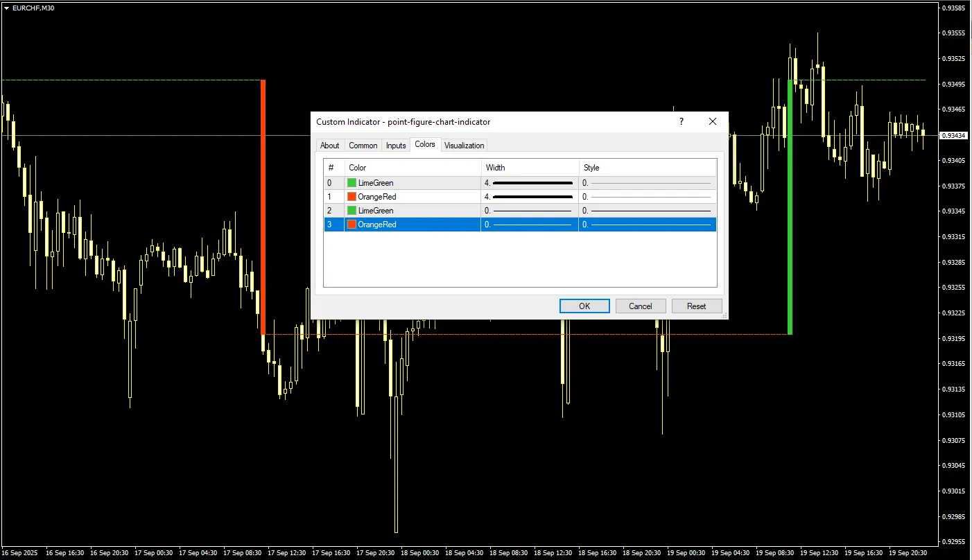The image size is (972, 560).
Task: Select row number 1 in colors list
Action: tap(330, 197)
